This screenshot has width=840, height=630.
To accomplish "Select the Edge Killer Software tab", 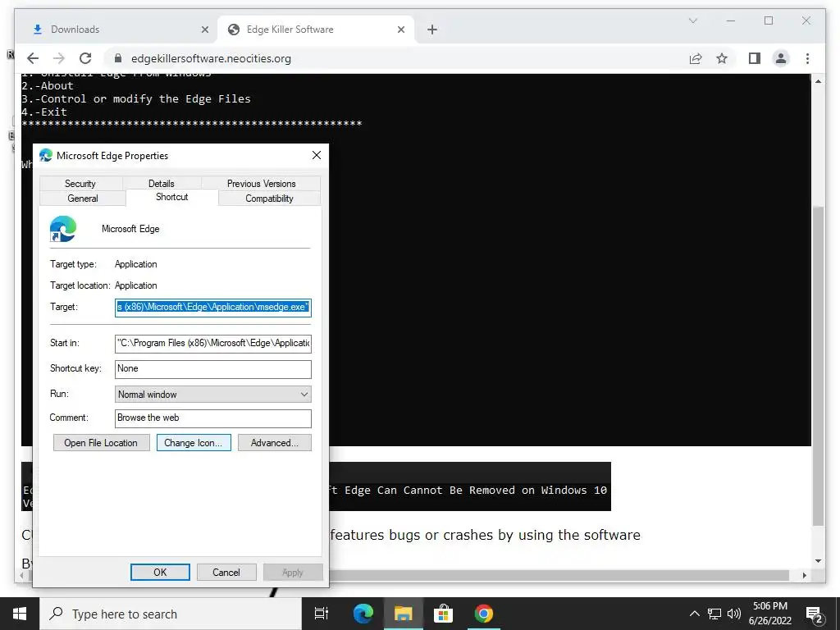I will coord(316,30).
